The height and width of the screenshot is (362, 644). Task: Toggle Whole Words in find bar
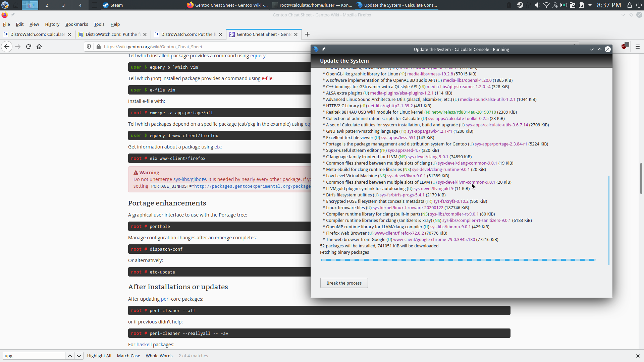tap(159, 356)
